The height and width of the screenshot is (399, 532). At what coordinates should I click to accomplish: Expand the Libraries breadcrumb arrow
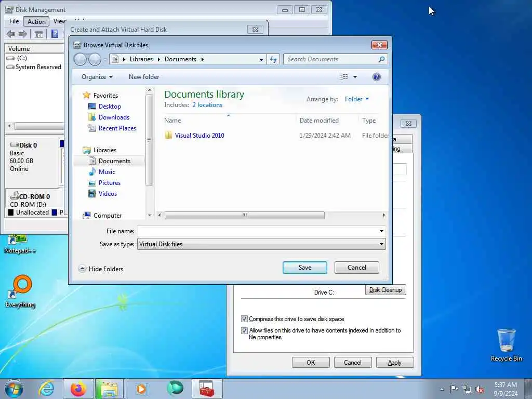pos(158,59)
